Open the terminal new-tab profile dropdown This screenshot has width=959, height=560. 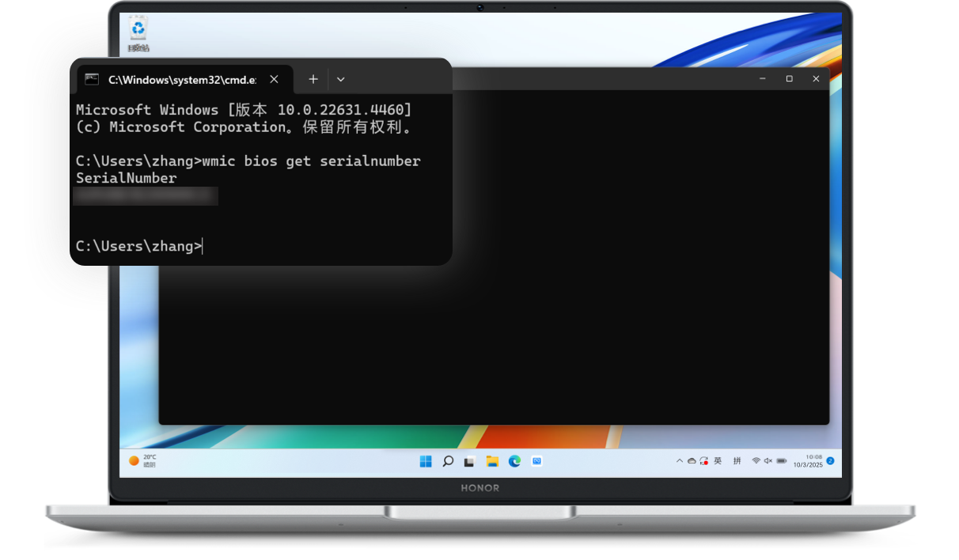click(340, 79)
